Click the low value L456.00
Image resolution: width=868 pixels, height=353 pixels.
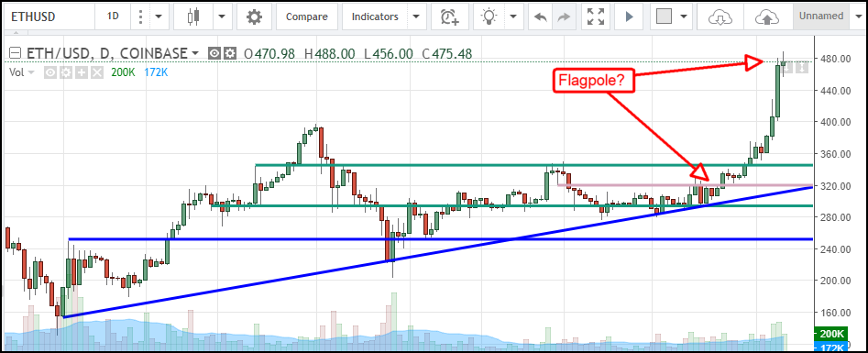coord(388,54)
